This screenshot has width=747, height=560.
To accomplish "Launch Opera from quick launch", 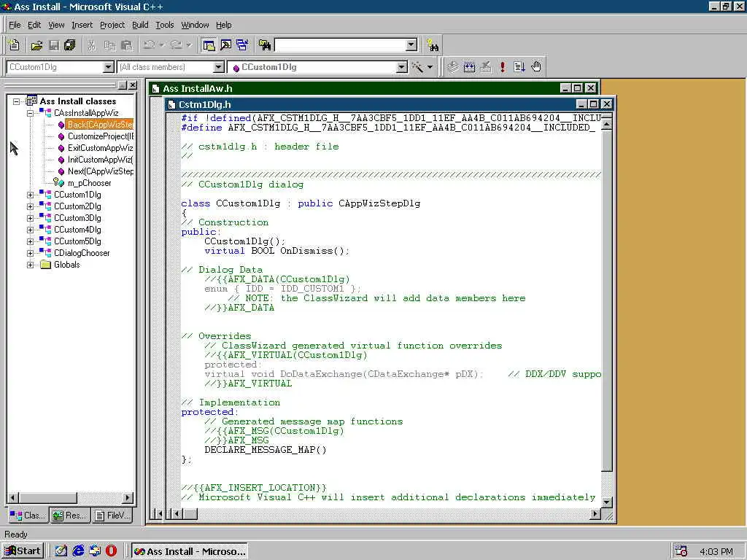I will coord(111,551).
